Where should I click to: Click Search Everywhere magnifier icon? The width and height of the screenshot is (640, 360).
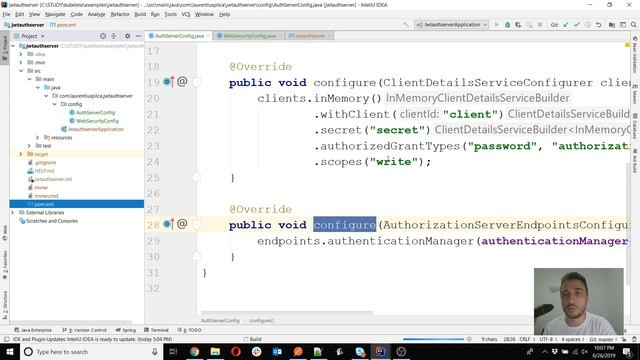click(x=633, y=25)
